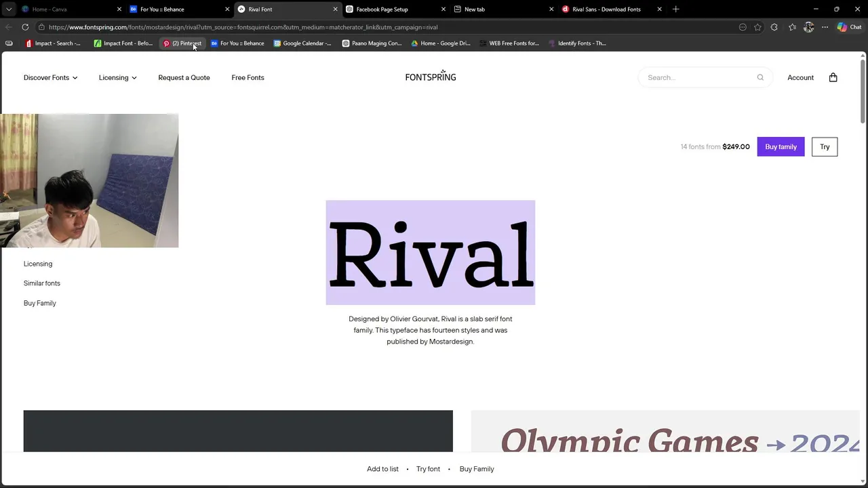Open favorites list icon in toolbar

point(792,27)
